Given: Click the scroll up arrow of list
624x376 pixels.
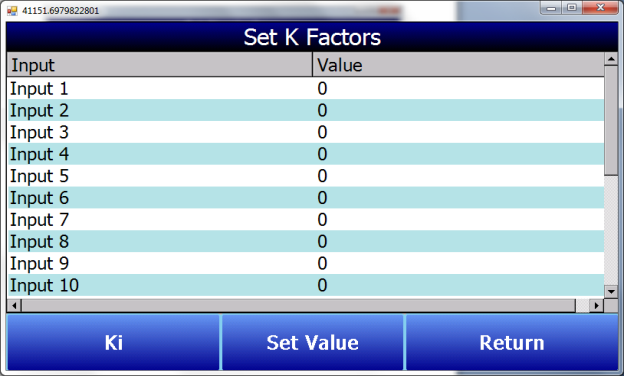Looking at the screenshot, I should [611, 60].
